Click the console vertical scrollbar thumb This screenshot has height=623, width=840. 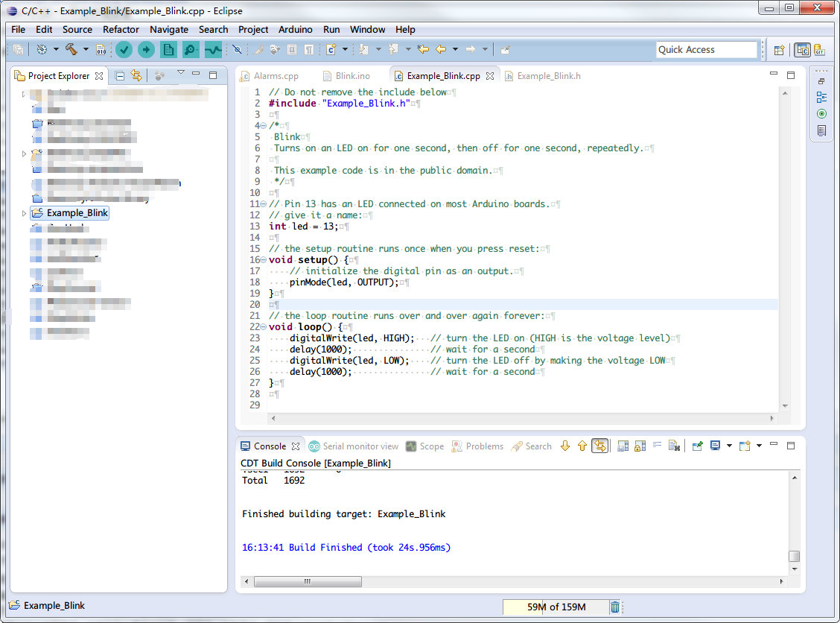pos(795,556)
